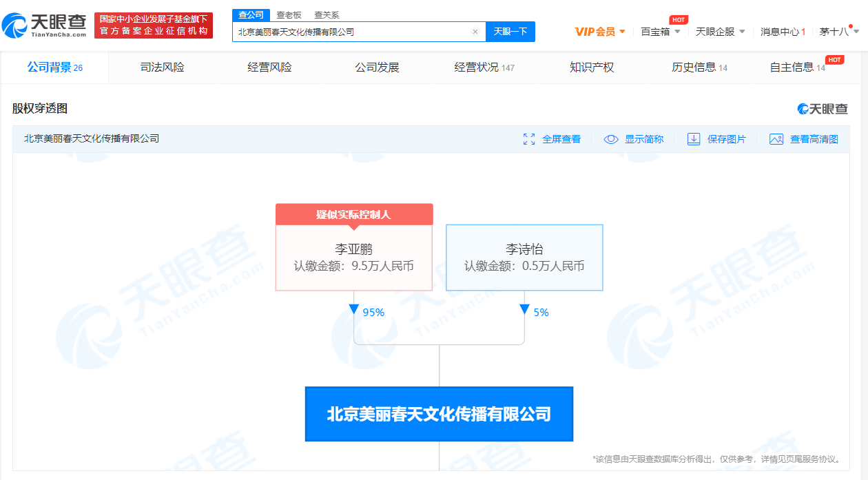Click the 天眼企服 menu label
868x480 pixels.
coord(715,32)
